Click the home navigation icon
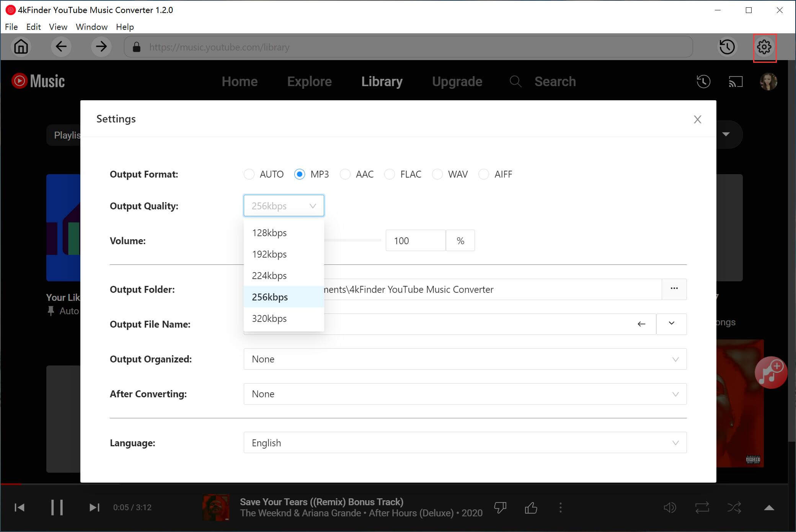The image size is (796, 532). click(x=21, y=47)
